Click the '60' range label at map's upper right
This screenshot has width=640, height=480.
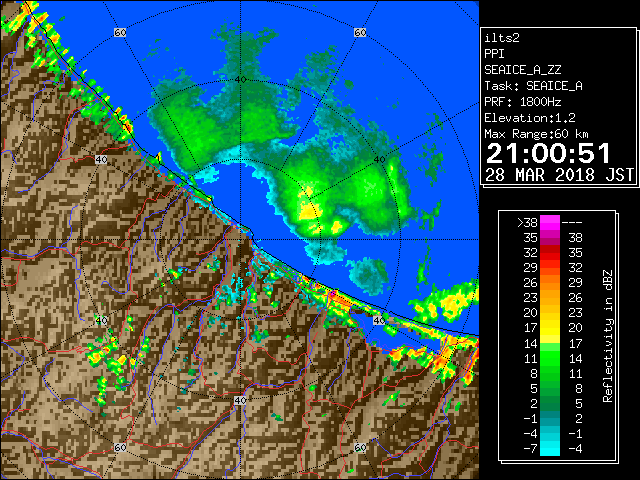360,32
